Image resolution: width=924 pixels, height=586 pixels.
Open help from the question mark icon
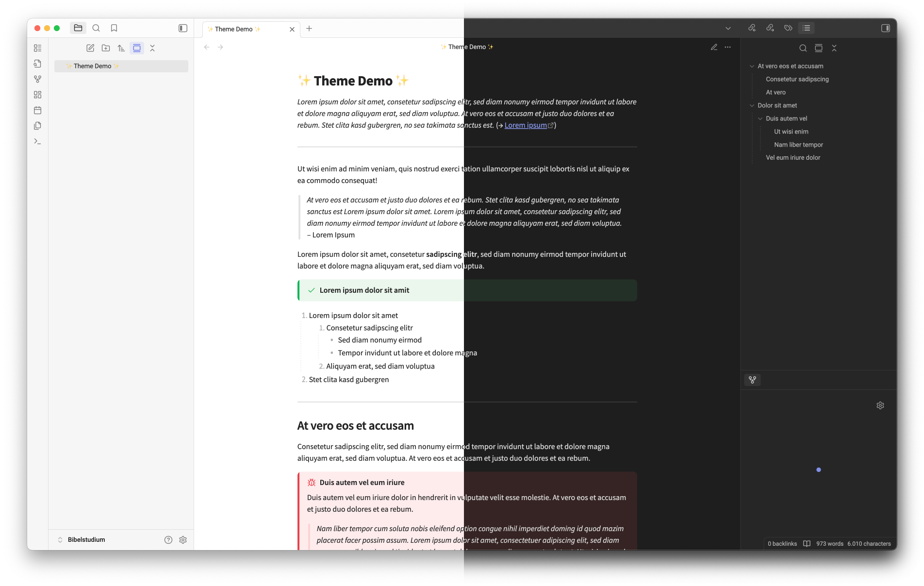point(168,540)
